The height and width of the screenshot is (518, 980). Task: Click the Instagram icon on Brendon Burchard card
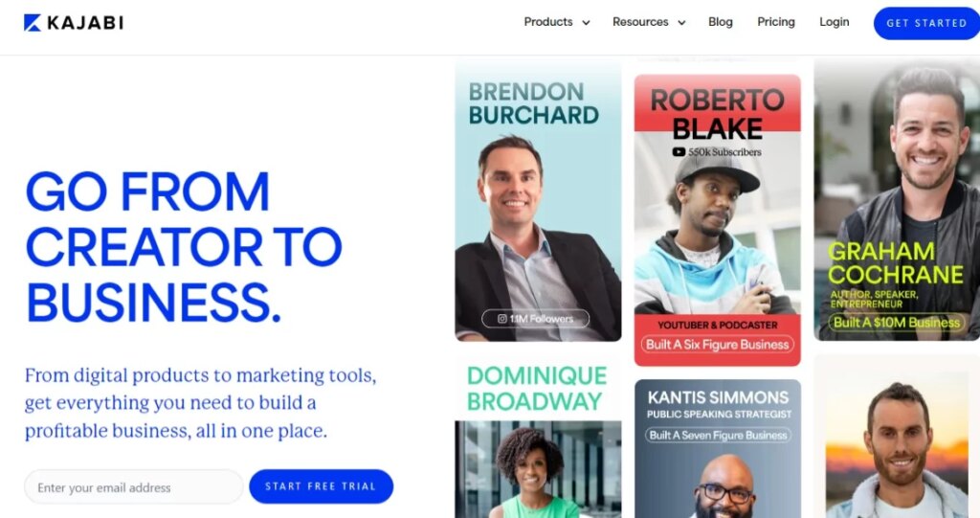501,319
